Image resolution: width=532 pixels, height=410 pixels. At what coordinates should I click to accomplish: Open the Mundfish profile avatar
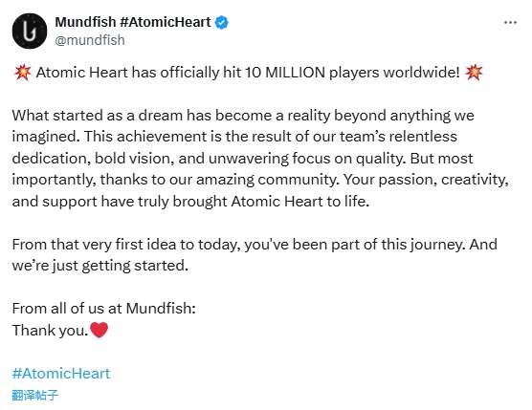pyautogui.click(x=30, y=31)
